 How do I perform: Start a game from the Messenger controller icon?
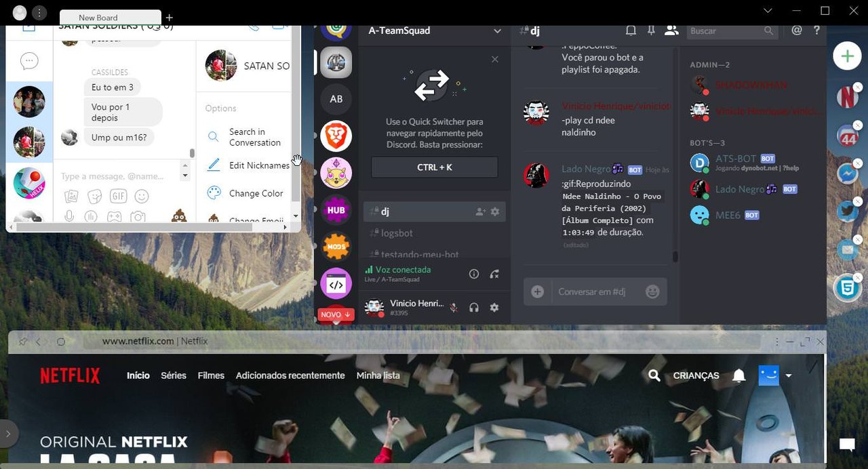115,216
